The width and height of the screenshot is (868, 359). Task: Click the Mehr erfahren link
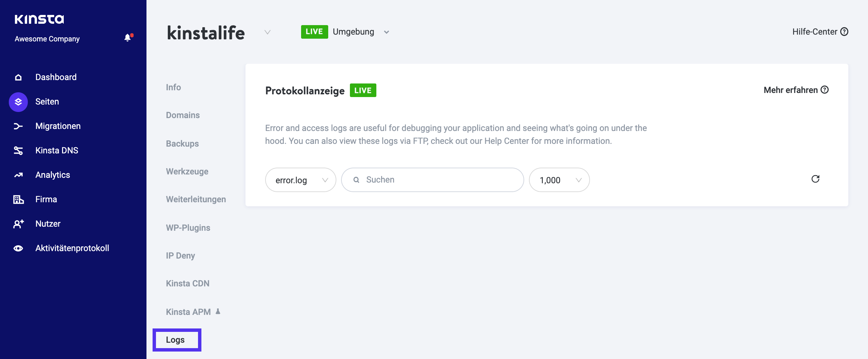tap(796, 90)
